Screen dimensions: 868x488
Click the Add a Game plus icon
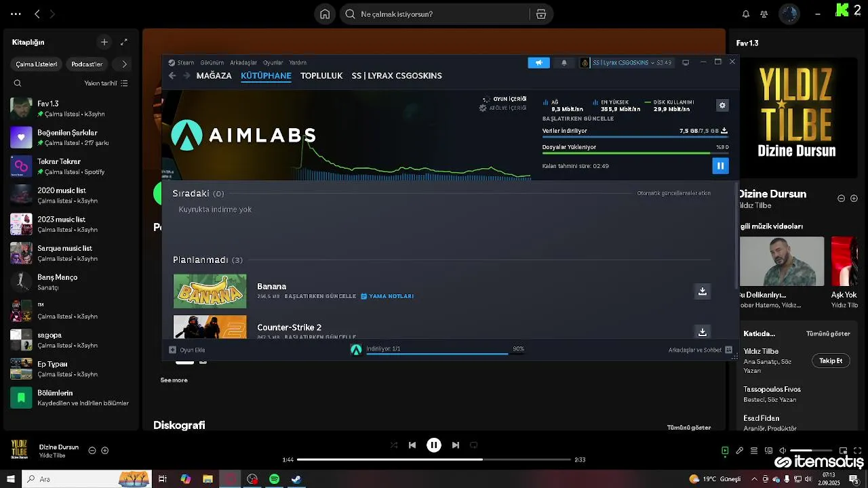(172, 350)
